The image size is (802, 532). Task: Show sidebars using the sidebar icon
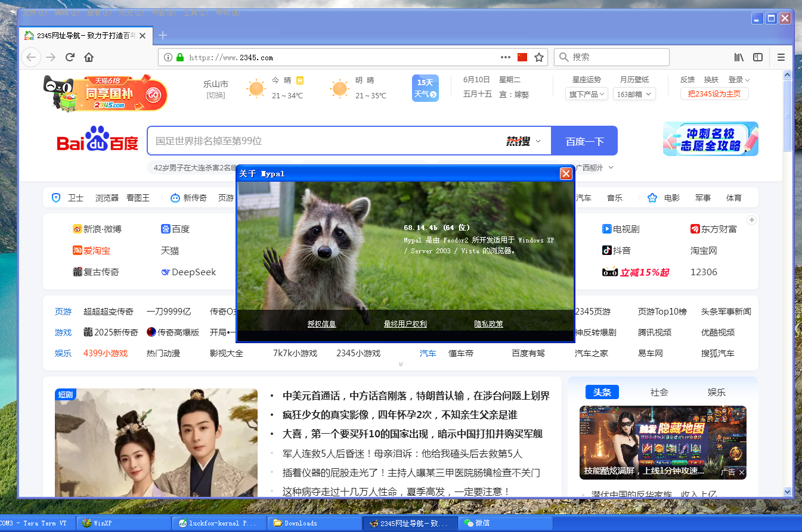[758, 57]
